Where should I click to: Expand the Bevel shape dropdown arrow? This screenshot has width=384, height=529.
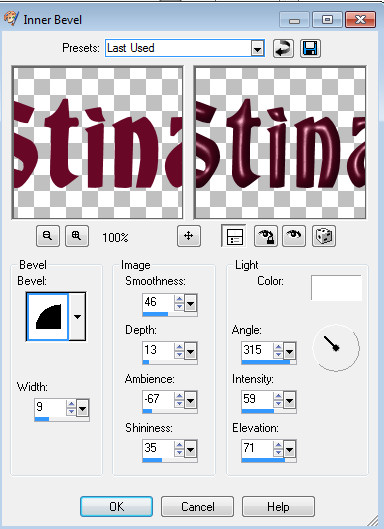pos(77,317)
